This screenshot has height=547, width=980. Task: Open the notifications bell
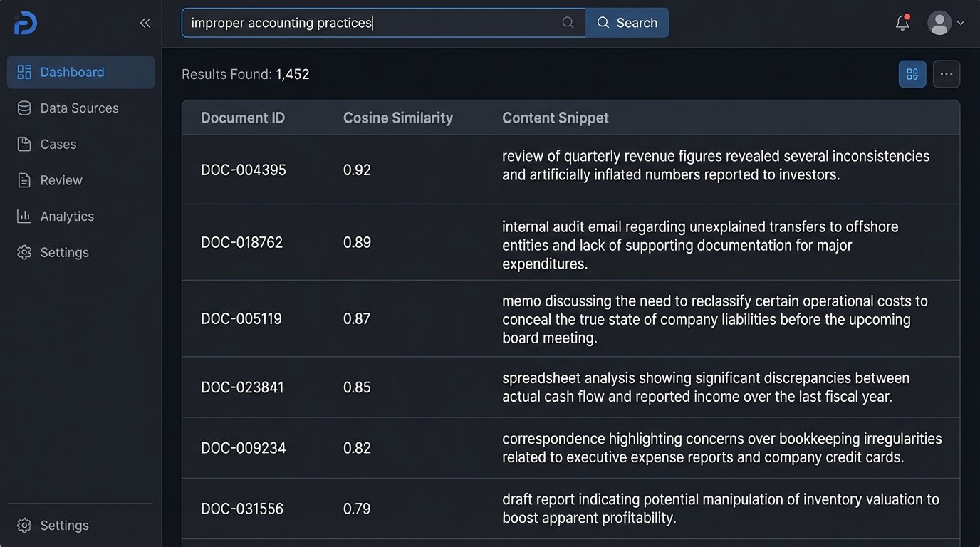point(902,23)
